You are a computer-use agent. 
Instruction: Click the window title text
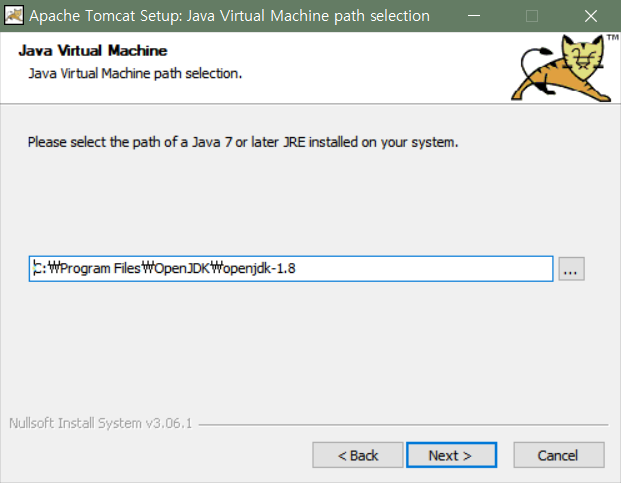229,16
